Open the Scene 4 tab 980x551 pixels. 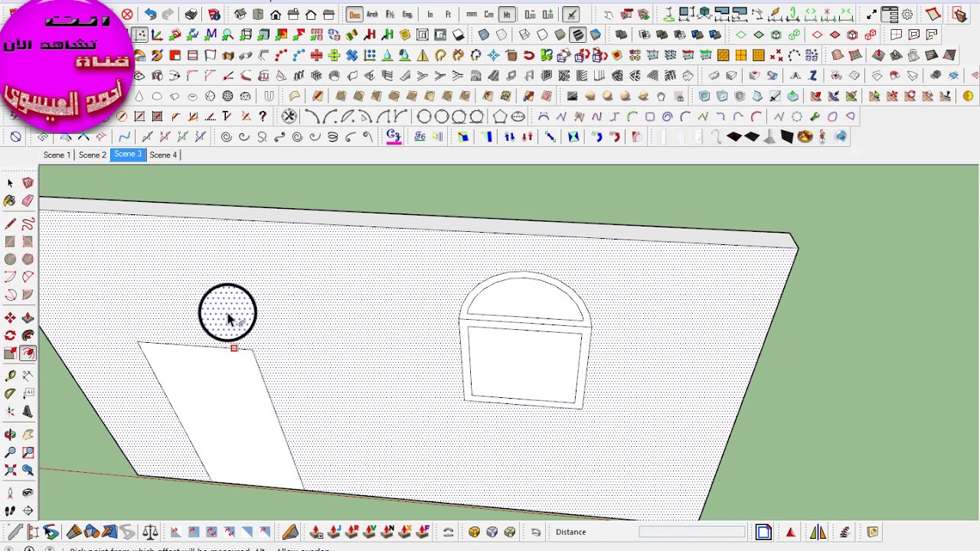(x=163, y=155)
